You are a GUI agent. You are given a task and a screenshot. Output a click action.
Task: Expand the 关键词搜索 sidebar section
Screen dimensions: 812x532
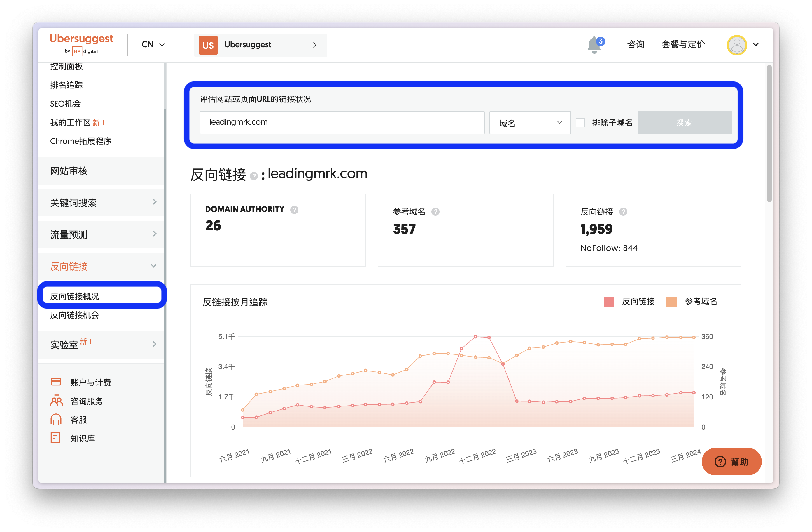[x=101, y=202]
